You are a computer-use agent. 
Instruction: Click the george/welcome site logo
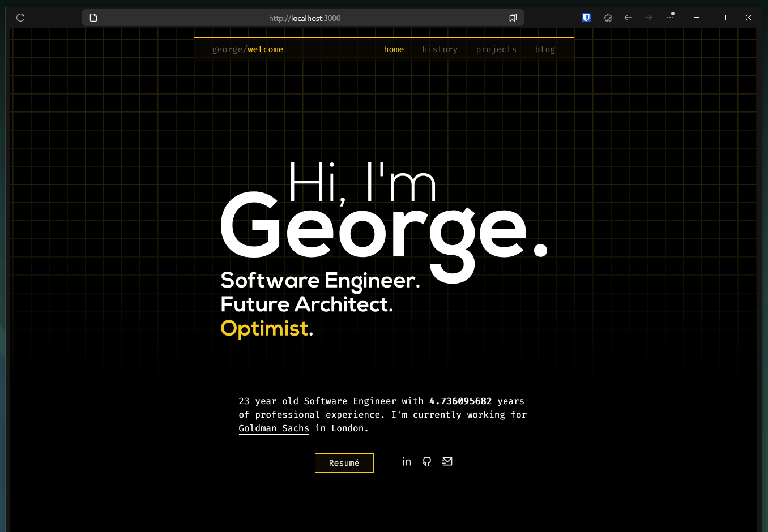[248, 49]
